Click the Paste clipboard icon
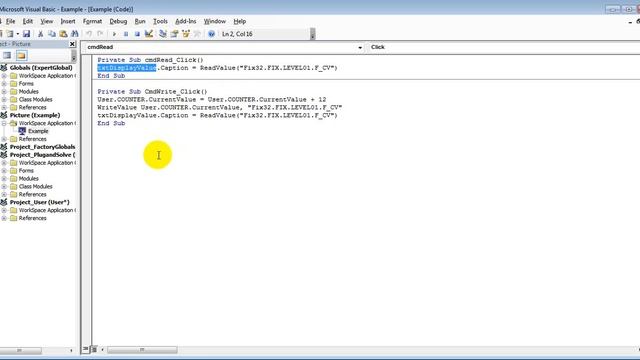The height and width of the screenshot is (360, 640). tap(63, 34)
